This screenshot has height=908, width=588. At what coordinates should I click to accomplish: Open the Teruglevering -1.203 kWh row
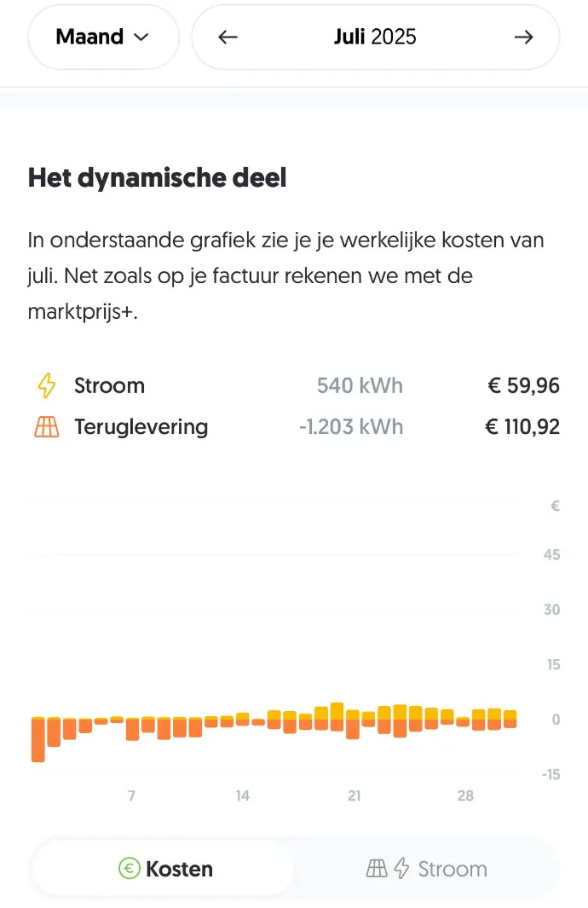coord(294,427)
